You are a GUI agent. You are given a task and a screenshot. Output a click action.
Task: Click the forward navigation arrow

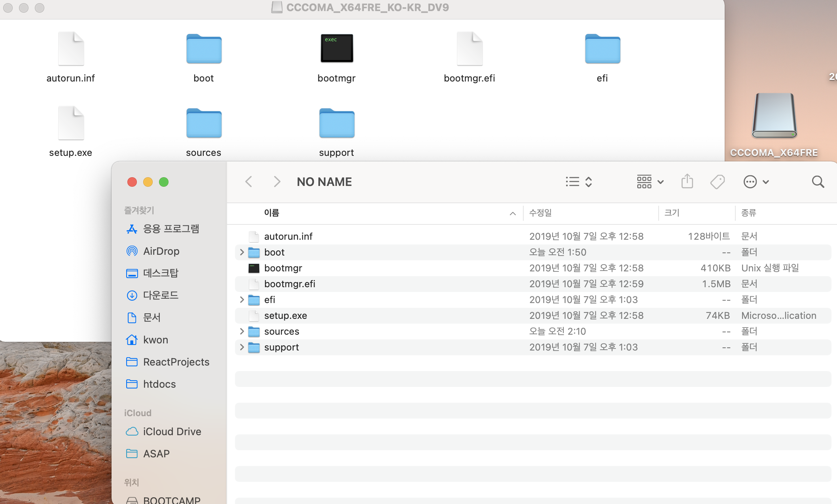[x=277, y=182]
